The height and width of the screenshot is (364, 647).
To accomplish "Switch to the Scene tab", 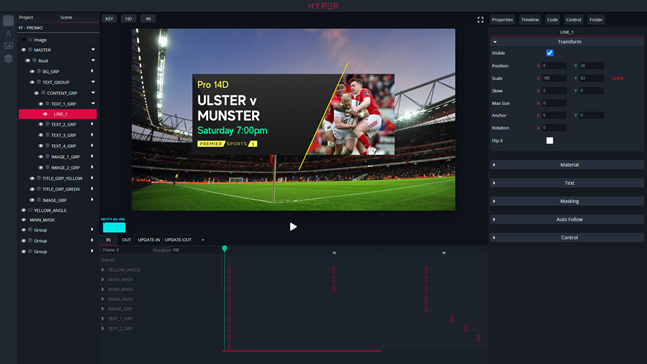I will point(66,17).
